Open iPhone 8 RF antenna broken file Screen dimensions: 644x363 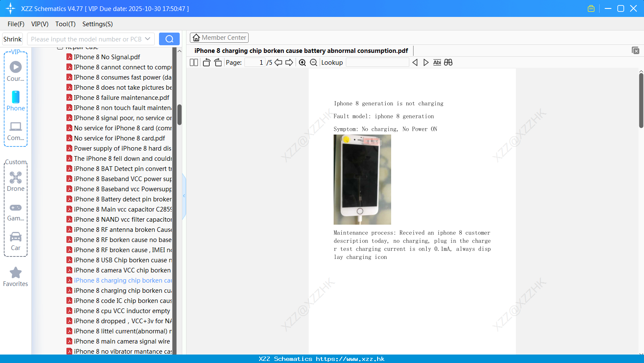pyautogui.click(x=119, y=230)
